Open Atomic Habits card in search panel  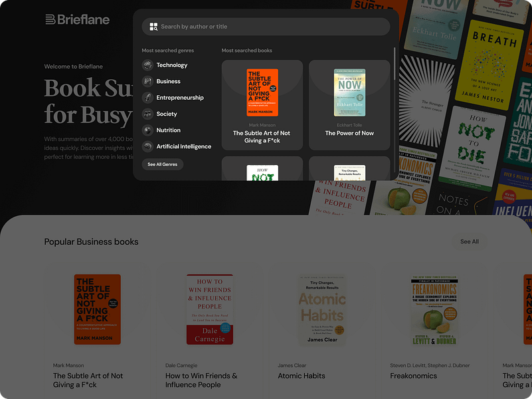[x=349, y=168]
